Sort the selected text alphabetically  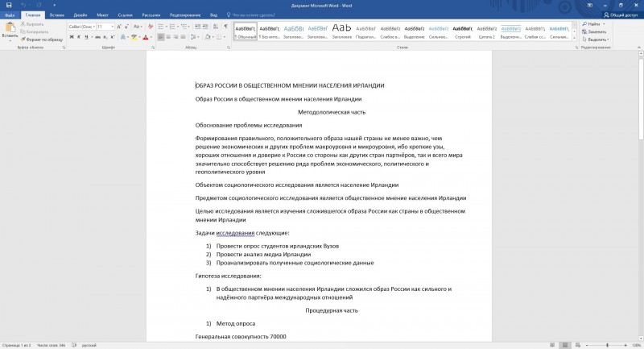216,27
